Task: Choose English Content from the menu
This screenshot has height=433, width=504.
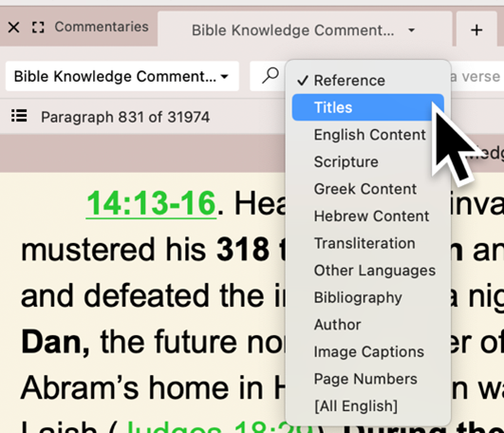Action: 368,135
